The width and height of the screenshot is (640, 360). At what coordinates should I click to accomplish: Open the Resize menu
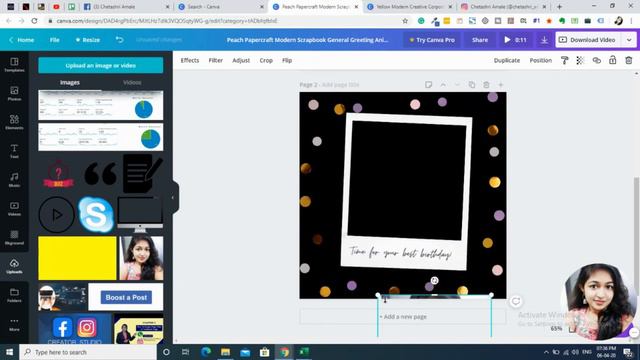[88, 40]
